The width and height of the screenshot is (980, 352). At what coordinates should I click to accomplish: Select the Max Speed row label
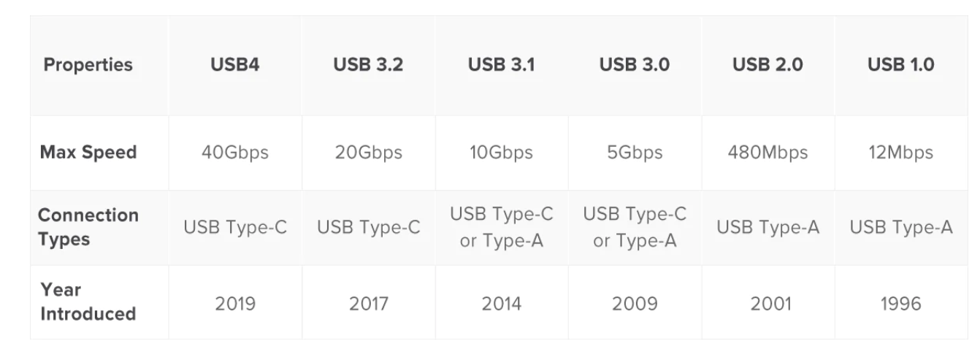(x=88, y=153)
